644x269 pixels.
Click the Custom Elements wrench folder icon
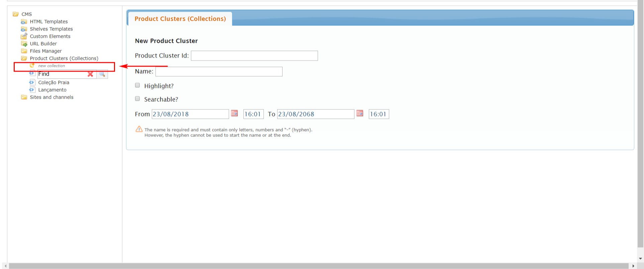coord(24,36)
